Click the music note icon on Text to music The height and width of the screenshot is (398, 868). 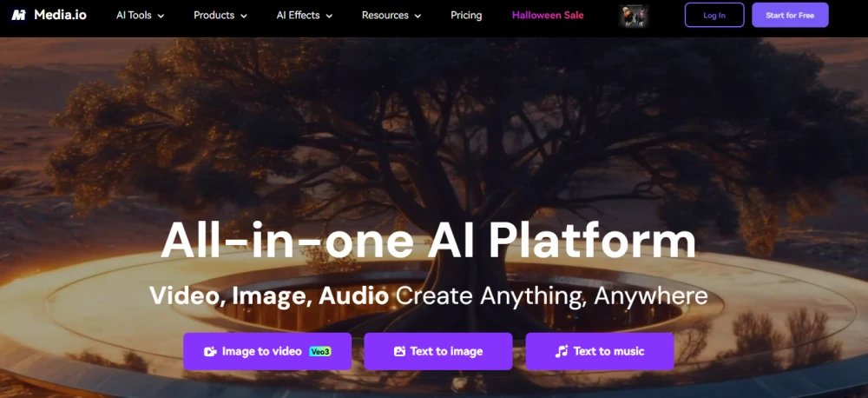pos(562,351)
